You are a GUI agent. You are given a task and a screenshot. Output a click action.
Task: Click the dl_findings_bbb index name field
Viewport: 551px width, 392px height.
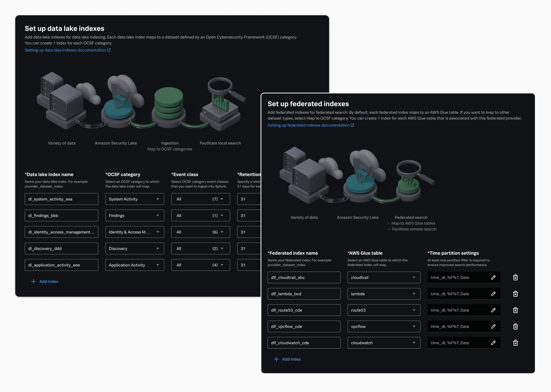(x=61, y=216)
